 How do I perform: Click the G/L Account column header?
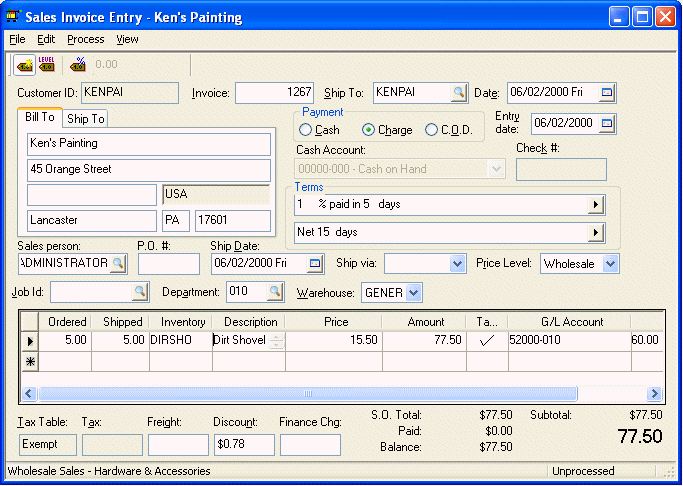tap(569, 322)
